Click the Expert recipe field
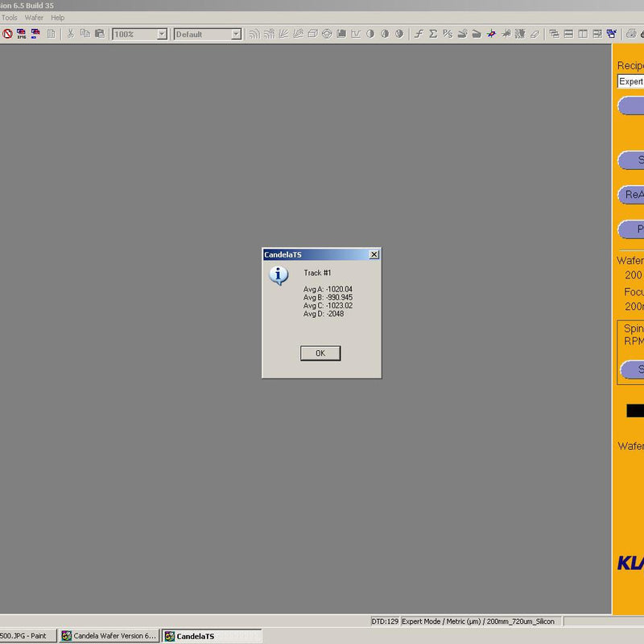Screen dimensions: 644x644 pyautogui.click(x=630, y=81)
